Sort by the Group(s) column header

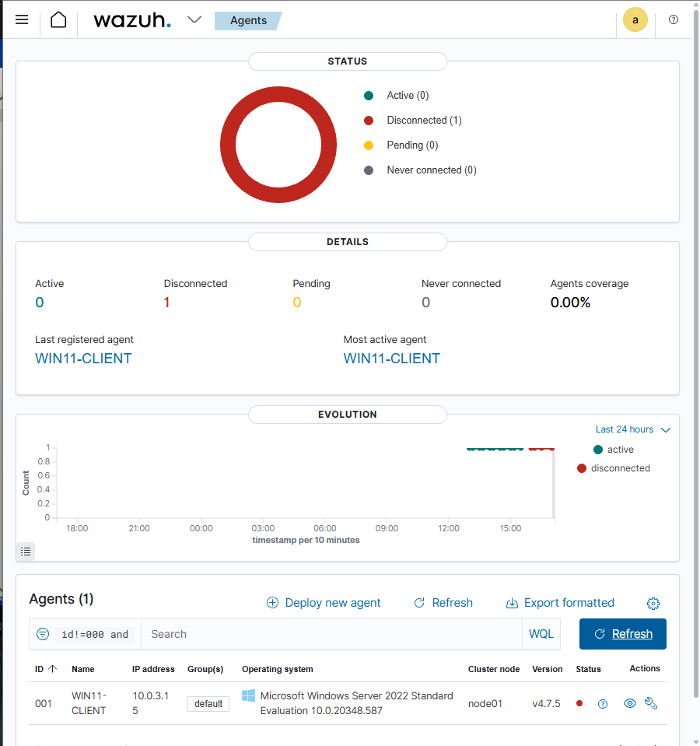(205, 669)
